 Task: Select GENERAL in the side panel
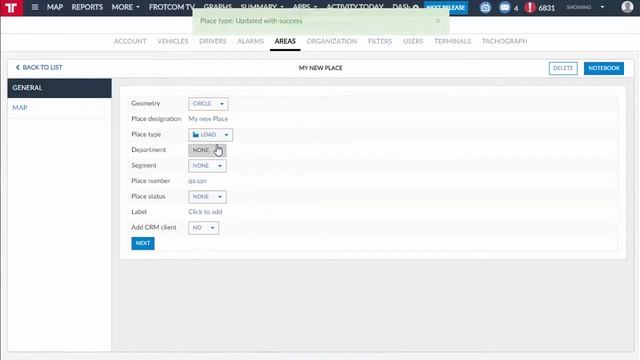coord(59,88)
